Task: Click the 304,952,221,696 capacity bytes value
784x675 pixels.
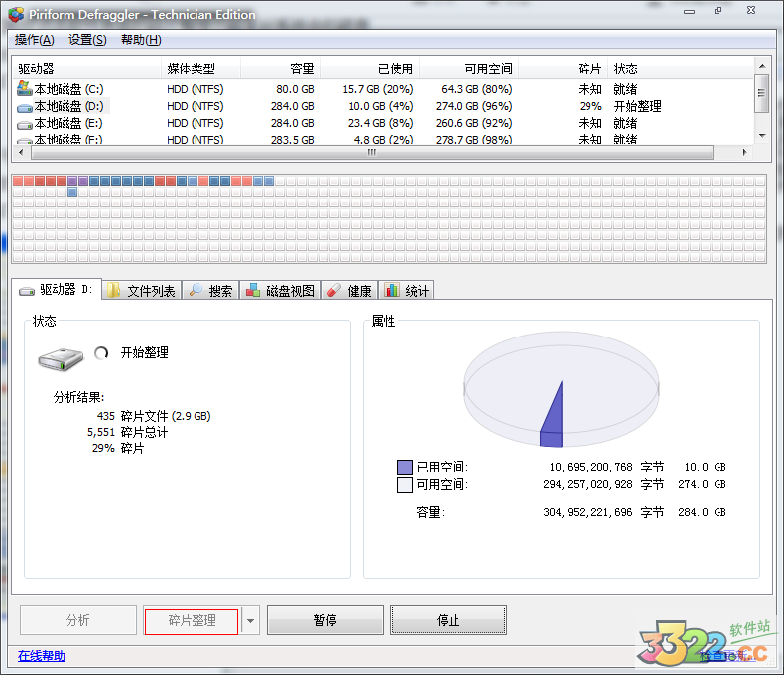Action: (588, 512)
